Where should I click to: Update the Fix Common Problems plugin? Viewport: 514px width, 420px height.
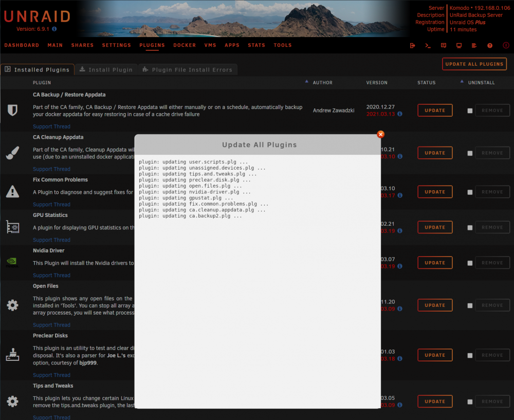435,192
